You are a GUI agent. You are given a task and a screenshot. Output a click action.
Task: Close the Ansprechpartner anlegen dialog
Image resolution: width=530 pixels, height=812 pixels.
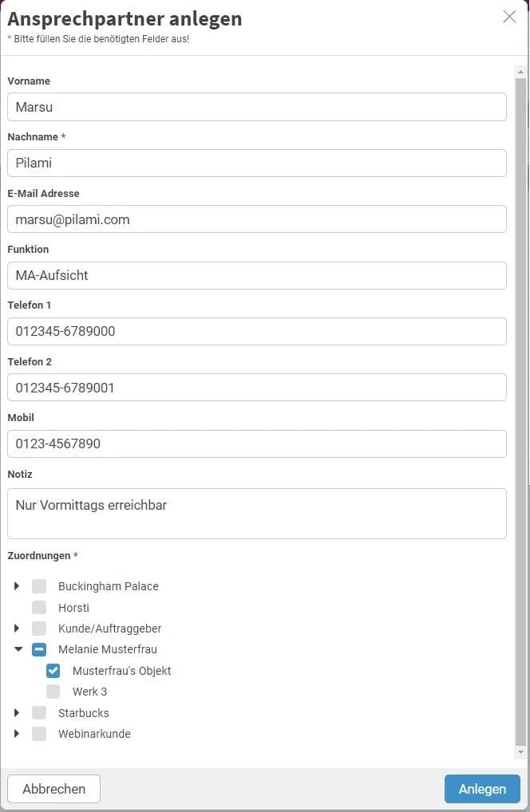tap(509, 17)
